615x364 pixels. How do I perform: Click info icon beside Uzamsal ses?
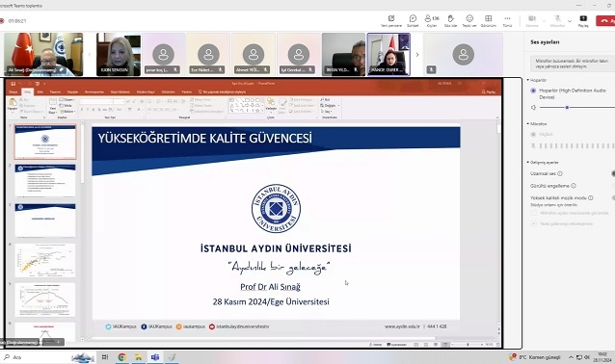[560, 173]
